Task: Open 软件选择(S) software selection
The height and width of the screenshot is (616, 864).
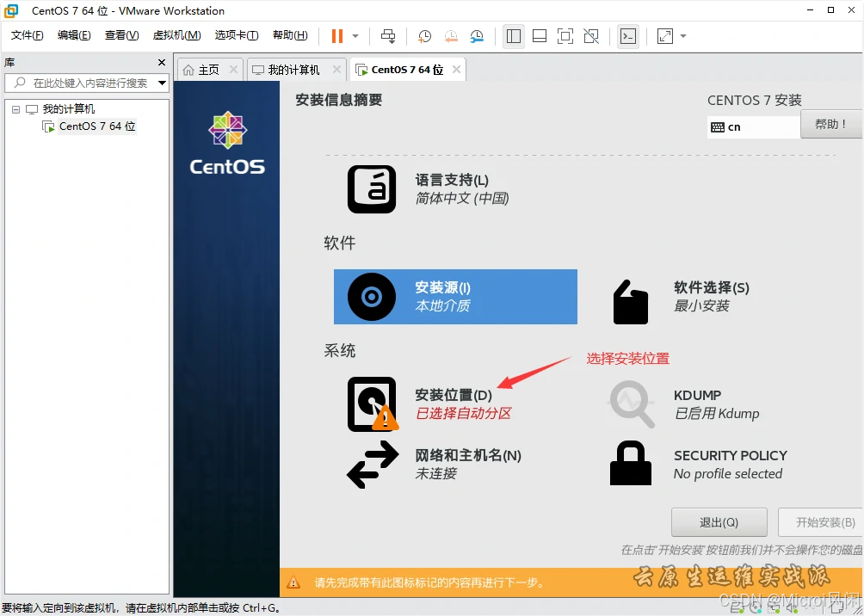Action: click(682, 297)
